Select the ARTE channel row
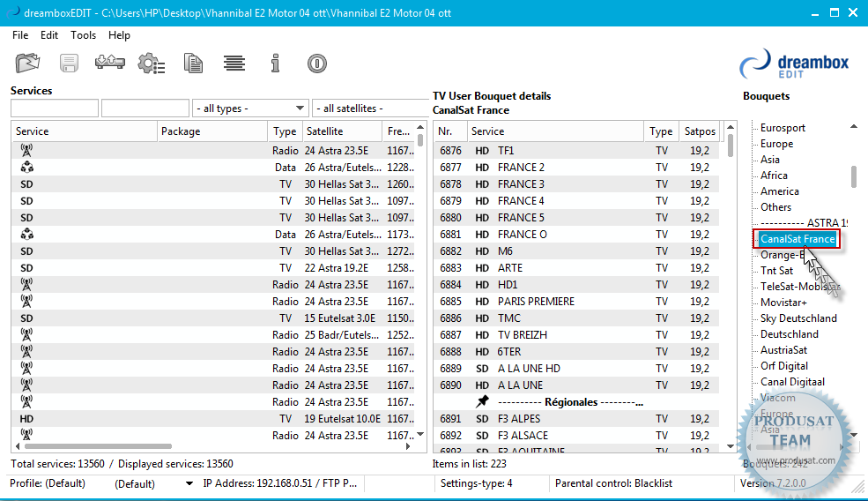Screen dimensions: 868x501 click(576, 268)
